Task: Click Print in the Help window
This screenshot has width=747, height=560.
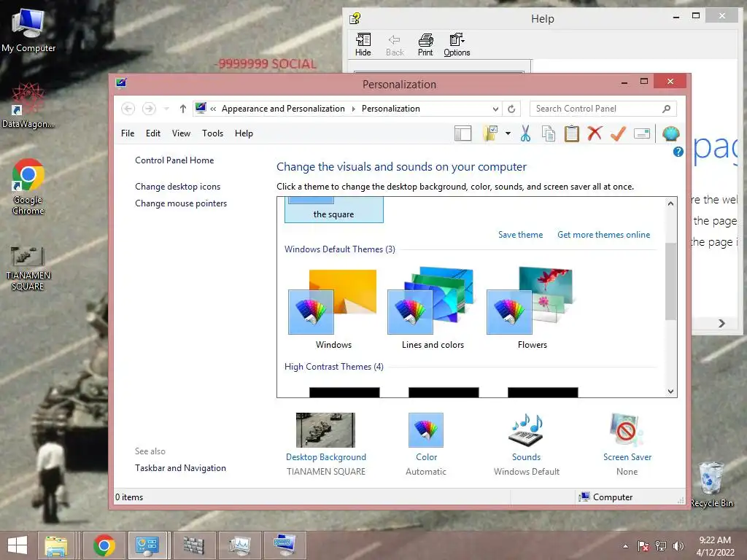Action: 425,44
